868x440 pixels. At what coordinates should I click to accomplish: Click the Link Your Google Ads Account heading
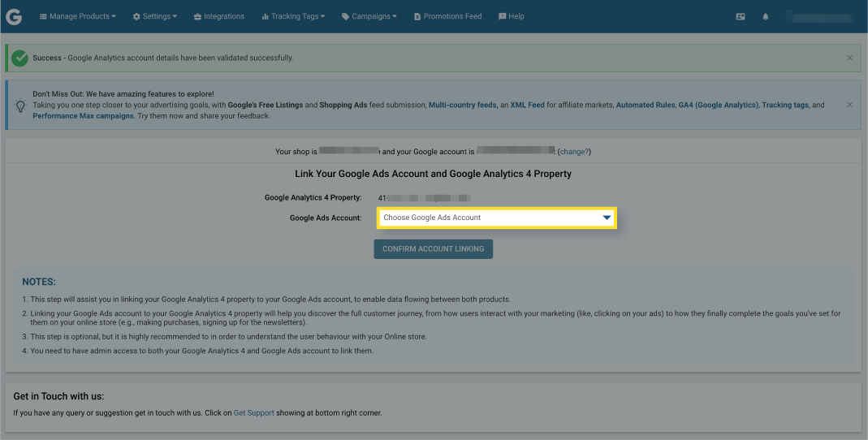(x=433, y=174)
